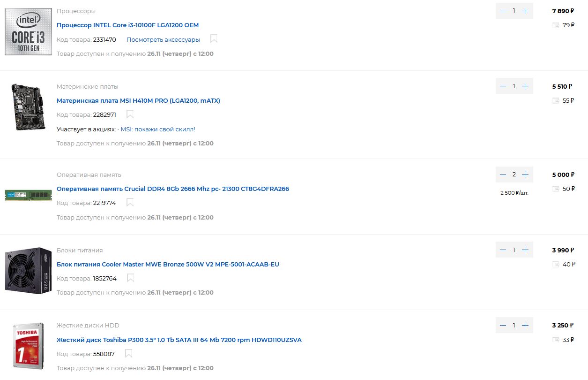
Task: Open Посмотреть аксессуары link for processor
Action: point(163,39)
